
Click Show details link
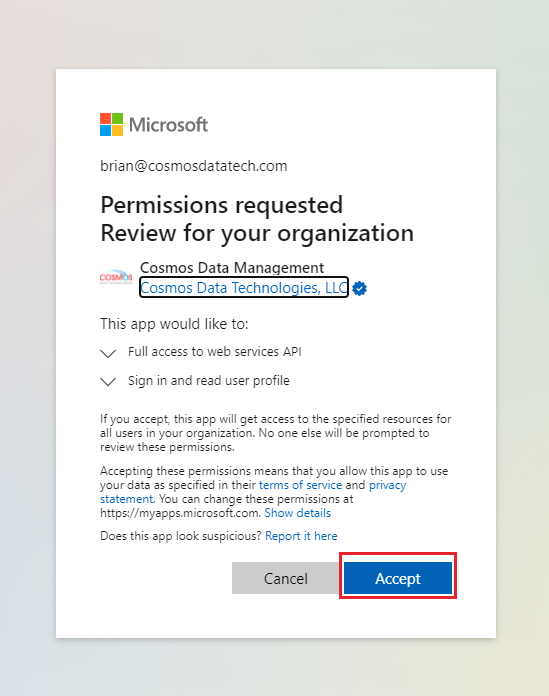click(298, 513)
